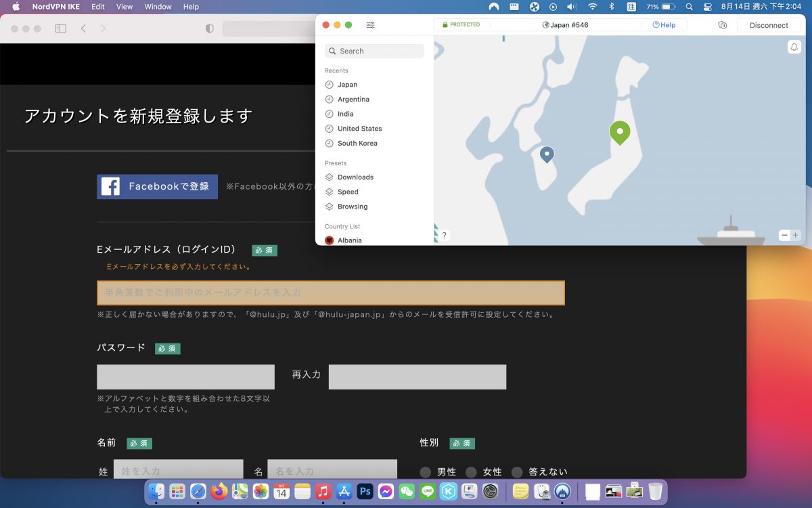Viewport: 812px width, 508px height.
Task: Open Trash from the Dock
Action: coord(655,492)
